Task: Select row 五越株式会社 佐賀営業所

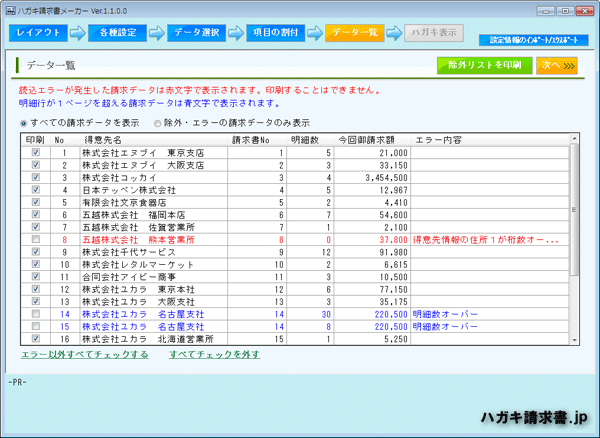Action: point(295,227)
